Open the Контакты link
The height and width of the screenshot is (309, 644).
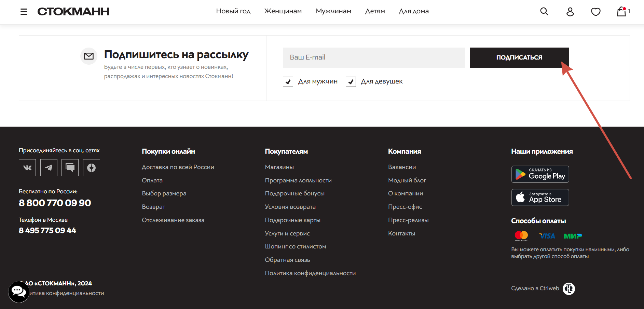[x=402, y=233]
